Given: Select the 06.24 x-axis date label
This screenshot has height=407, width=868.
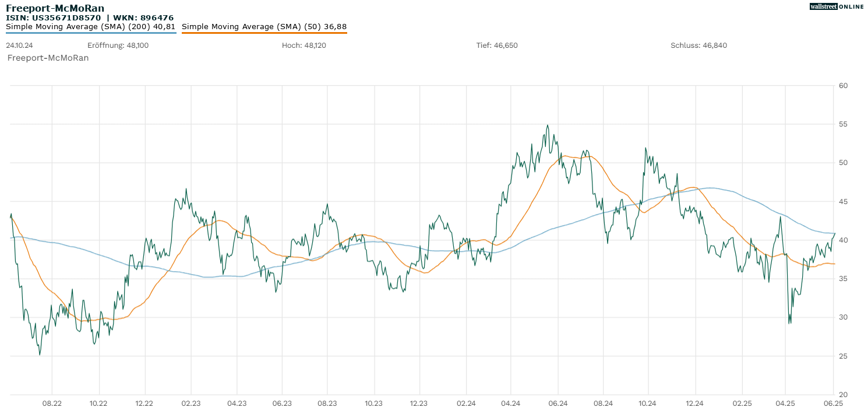Looking at the screenshot, I should tap(558, 402).
